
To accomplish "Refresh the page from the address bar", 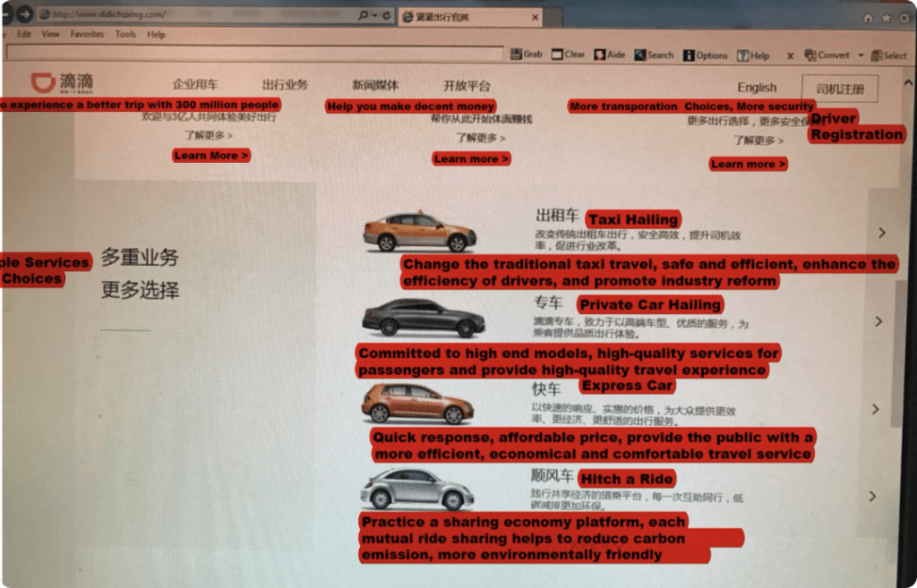I will click(x=387, y=15).
